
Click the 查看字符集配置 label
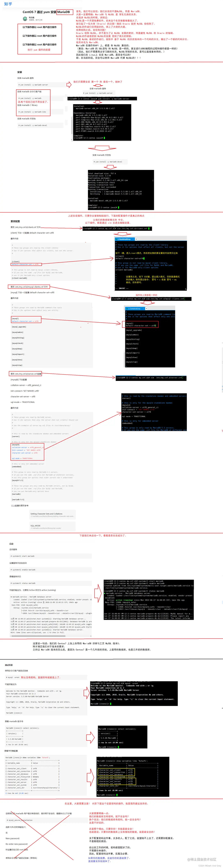pos(11,751)
